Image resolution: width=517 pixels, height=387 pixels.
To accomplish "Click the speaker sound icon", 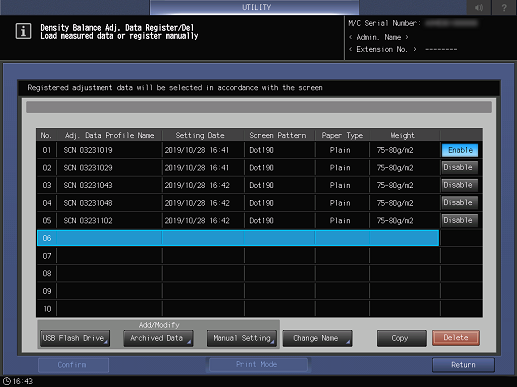I will (479, 7).
